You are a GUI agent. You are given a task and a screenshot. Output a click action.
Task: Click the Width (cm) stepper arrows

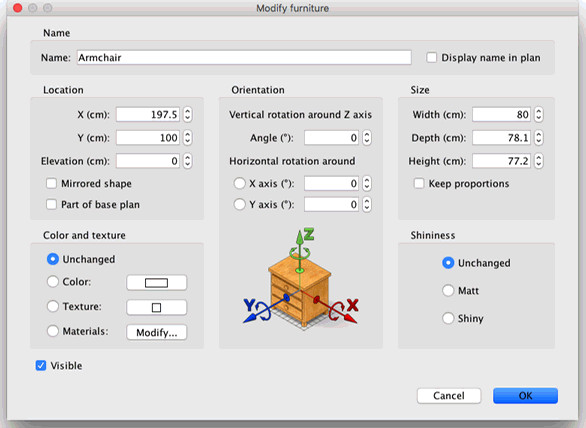point(538,114)
